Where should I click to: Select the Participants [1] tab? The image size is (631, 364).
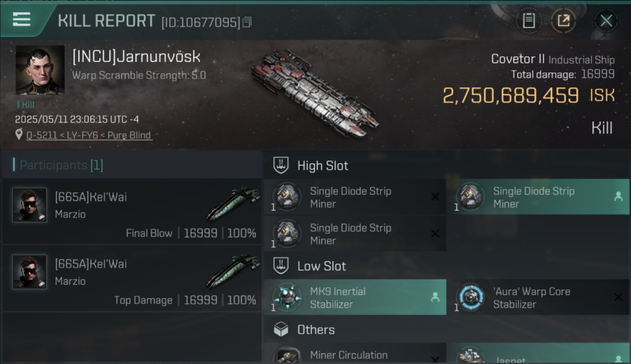61,165
